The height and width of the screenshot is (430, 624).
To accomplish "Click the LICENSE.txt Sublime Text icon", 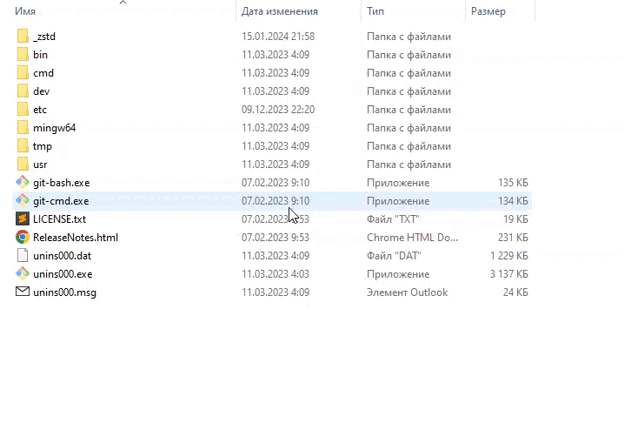I will pos(23,219).
